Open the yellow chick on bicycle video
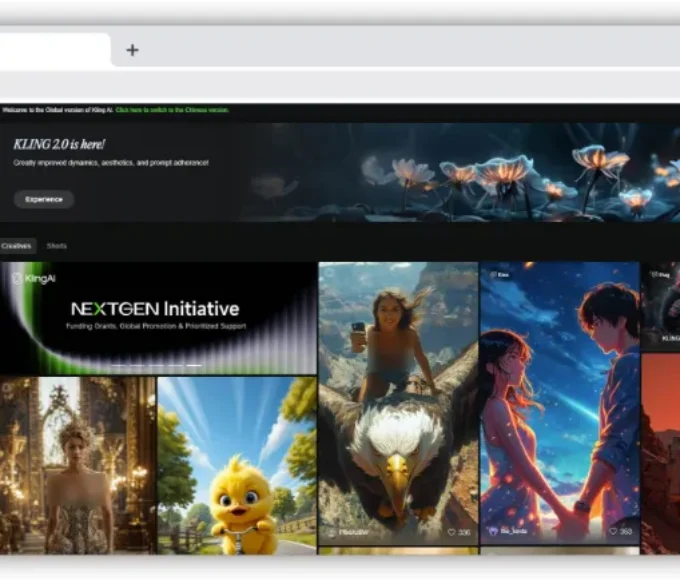680x580 pixels. tap(236, 465)
